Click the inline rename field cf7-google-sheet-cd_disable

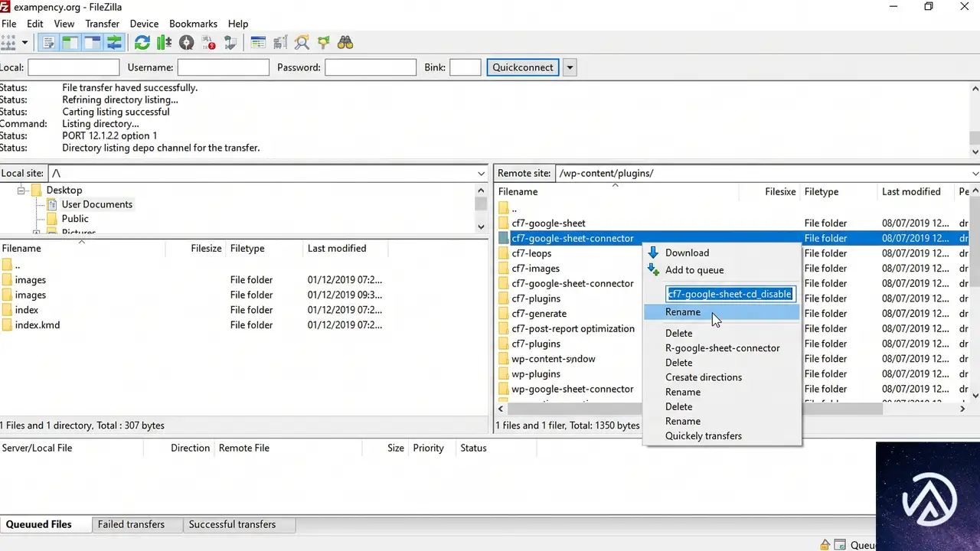730,294
